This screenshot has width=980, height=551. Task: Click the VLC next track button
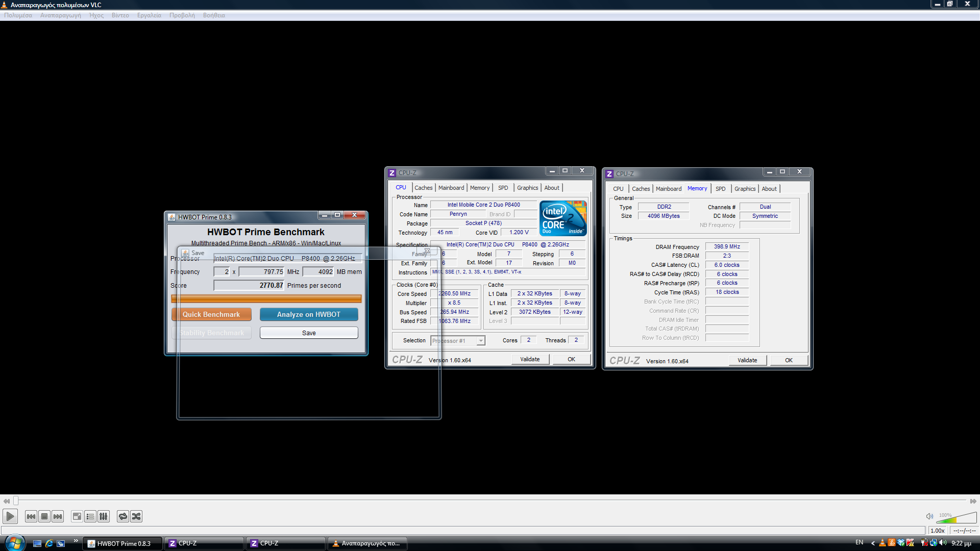tap(58, 516)
